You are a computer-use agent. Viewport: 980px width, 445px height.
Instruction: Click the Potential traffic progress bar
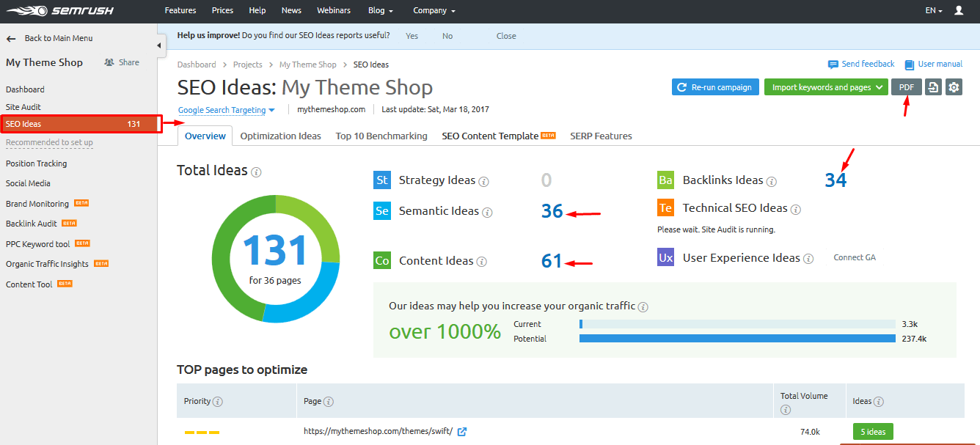tap(737, 339)
